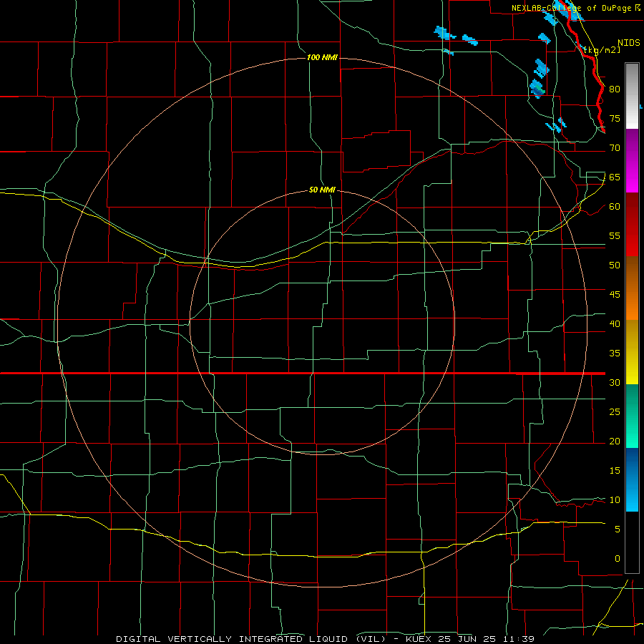Screen dimensions: 644x644
Task: Select the scale value 5
Action: point(618,530)
